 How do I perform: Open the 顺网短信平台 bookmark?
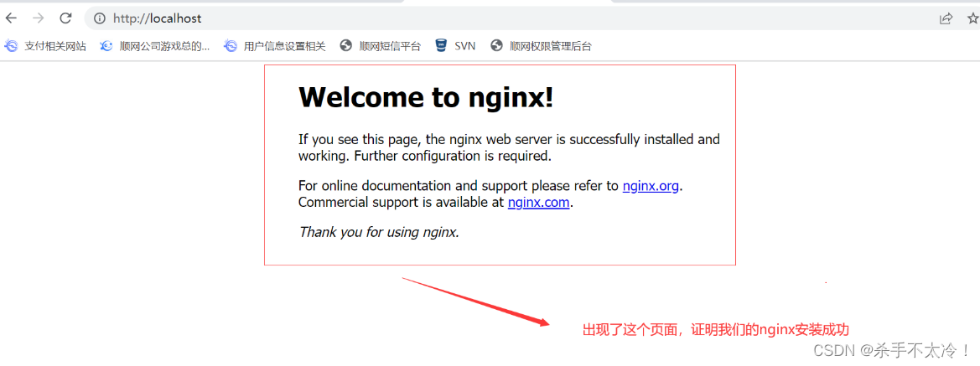coord(381,45)
